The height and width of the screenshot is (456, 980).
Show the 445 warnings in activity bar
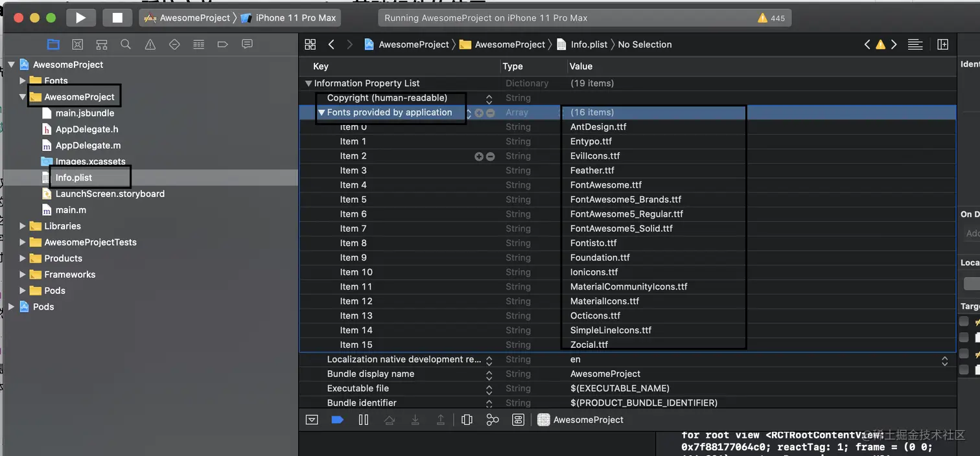click(771, 18)
